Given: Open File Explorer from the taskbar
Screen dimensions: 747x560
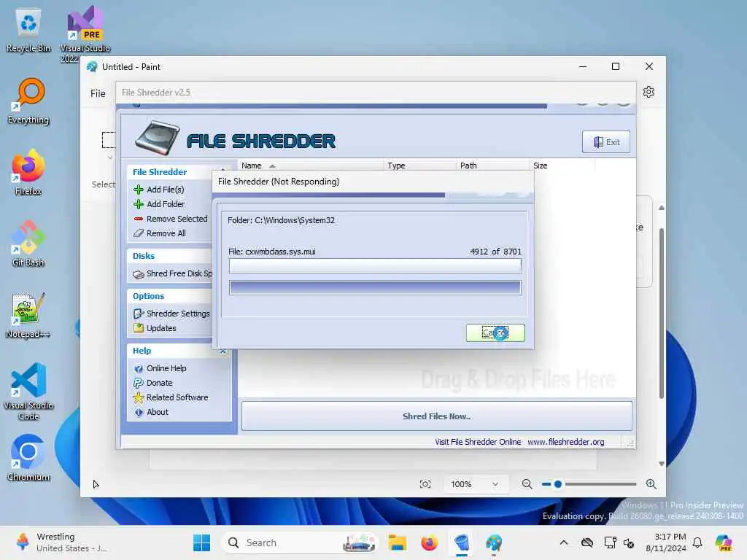Looking at the screenshot, I should tap(397, 542).
